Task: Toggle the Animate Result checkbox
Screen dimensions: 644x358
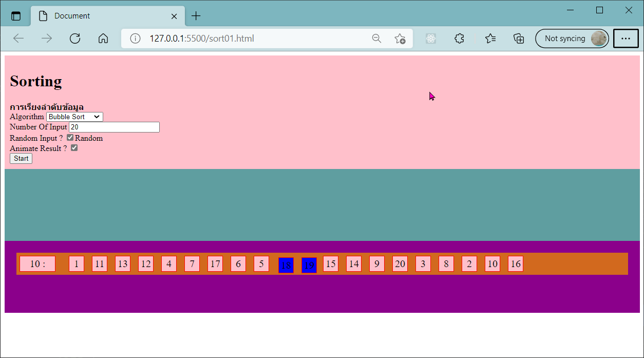Action: (x=74, y=148)
